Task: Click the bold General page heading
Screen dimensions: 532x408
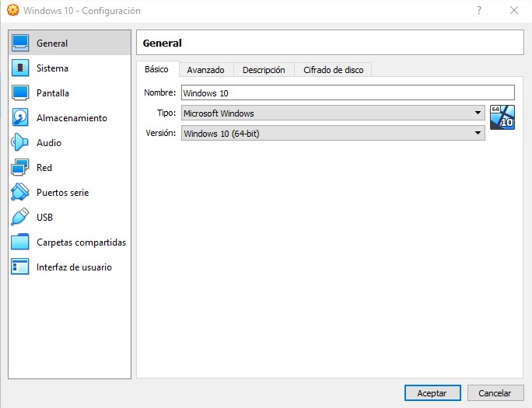Action: point(163,43)
